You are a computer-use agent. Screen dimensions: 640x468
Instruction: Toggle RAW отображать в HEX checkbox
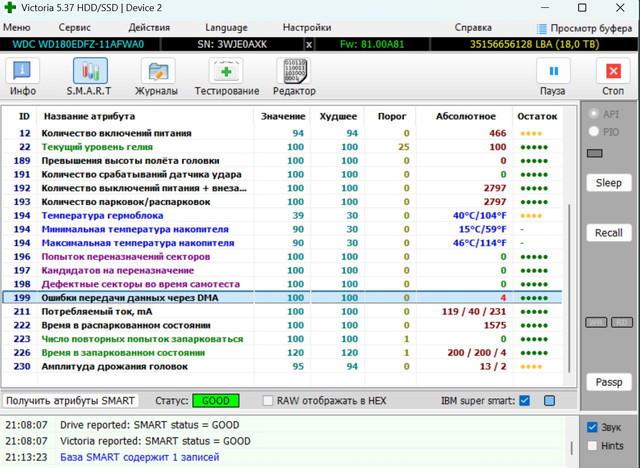(x=268, y=401)
